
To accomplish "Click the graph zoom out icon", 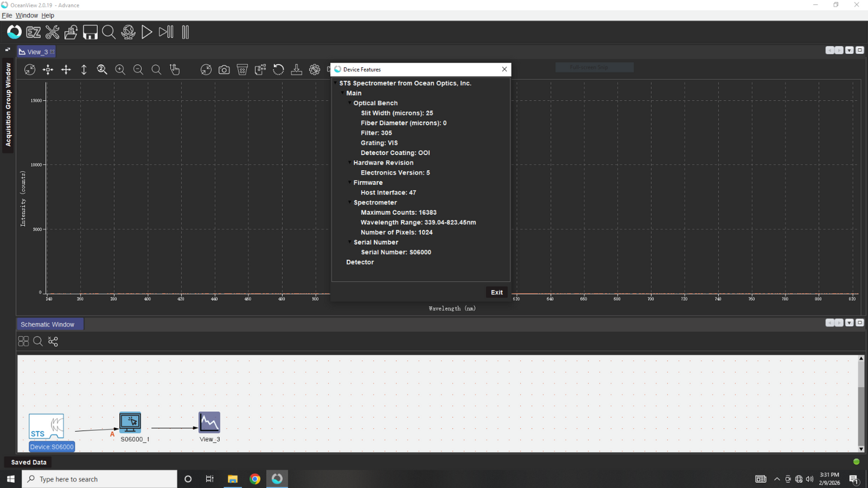I will click(138, 70).
